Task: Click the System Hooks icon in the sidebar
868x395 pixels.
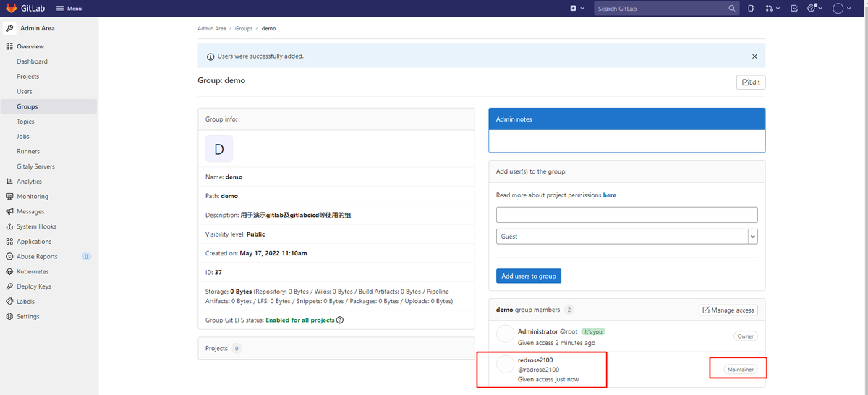Action: [x=9, y=226]
